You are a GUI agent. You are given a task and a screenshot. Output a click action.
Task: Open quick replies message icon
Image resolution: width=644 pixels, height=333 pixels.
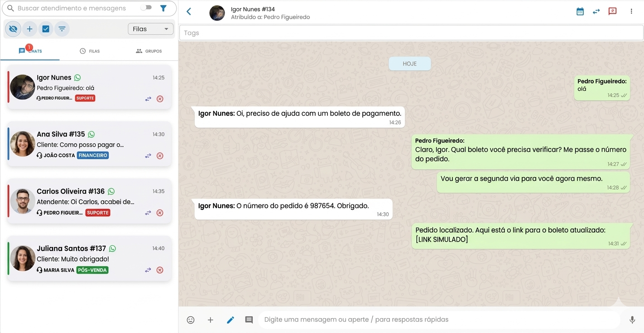point(249,320)
